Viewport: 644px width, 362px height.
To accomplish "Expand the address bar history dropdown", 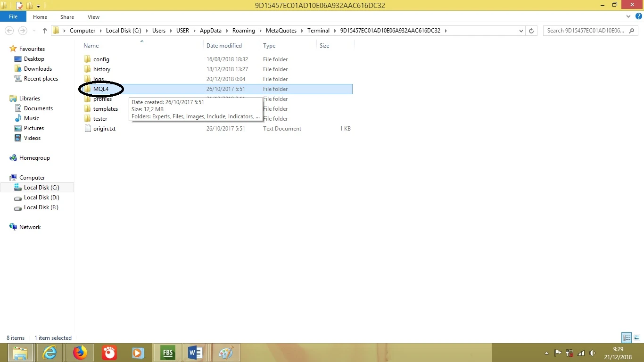I will tap(521, 31).
